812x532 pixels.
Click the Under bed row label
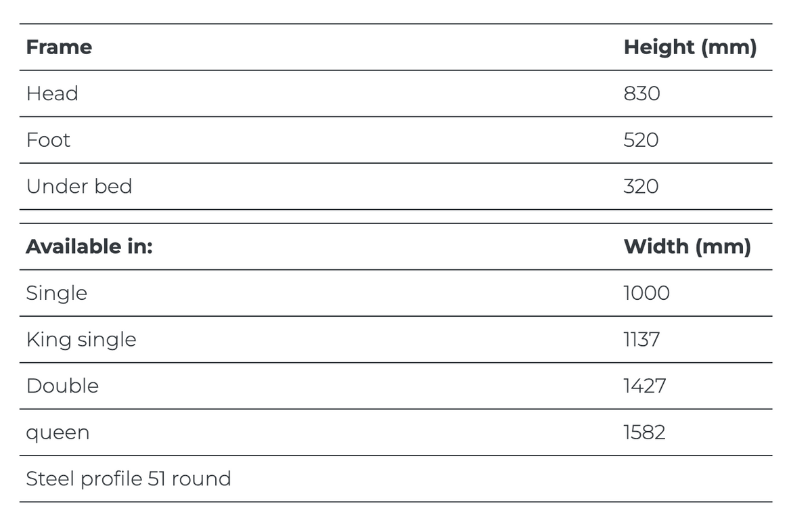[x=79, y=186]
